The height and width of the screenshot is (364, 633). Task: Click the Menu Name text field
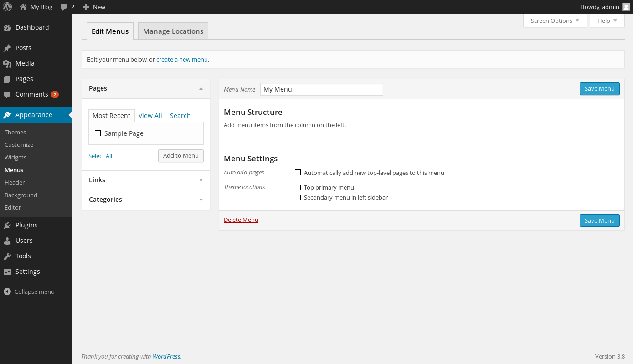point(321,89)
